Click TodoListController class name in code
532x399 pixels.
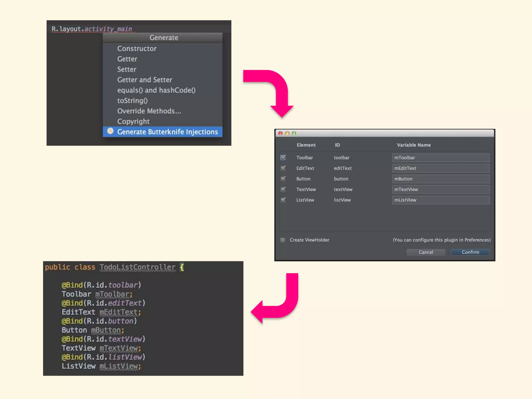(x=137, y=267)
